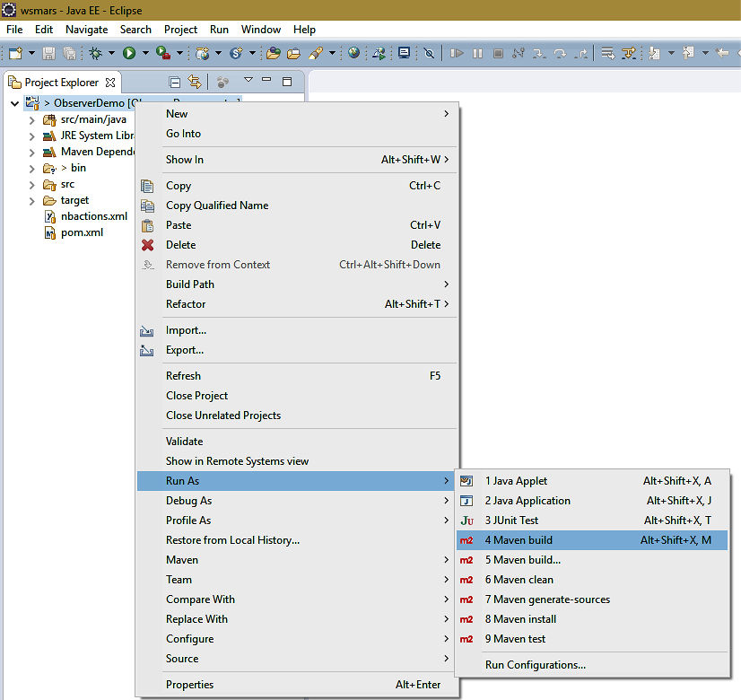Click the Save floppy disk toolbar icon
Image resolution: width=741 pixels, height=700 pixels.
48,53
